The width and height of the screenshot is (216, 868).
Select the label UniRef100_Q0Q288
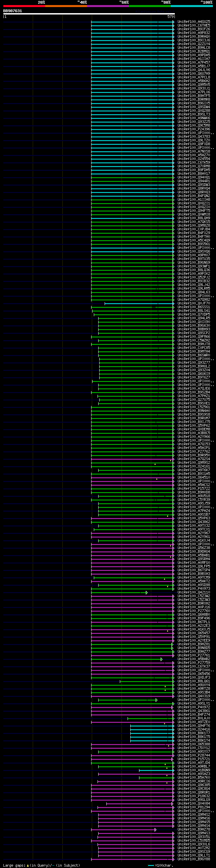[194, 110]
